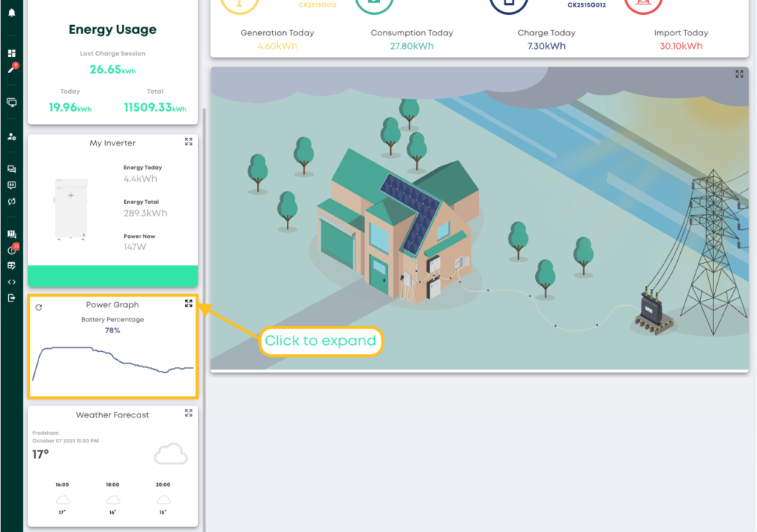Open the clock icon with 25 badge
Viewport: 757px width, 532px height.
11,250
